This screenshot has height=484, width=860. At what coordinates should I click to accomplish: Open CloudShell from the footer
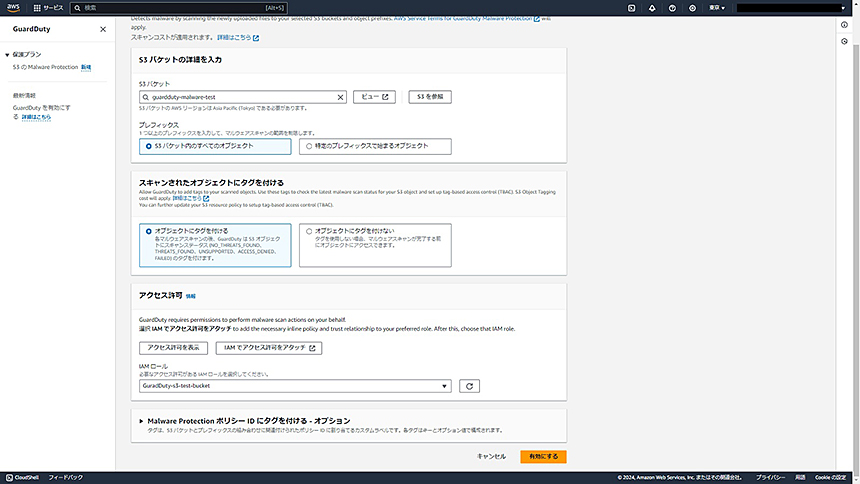[x=22, y=477]
